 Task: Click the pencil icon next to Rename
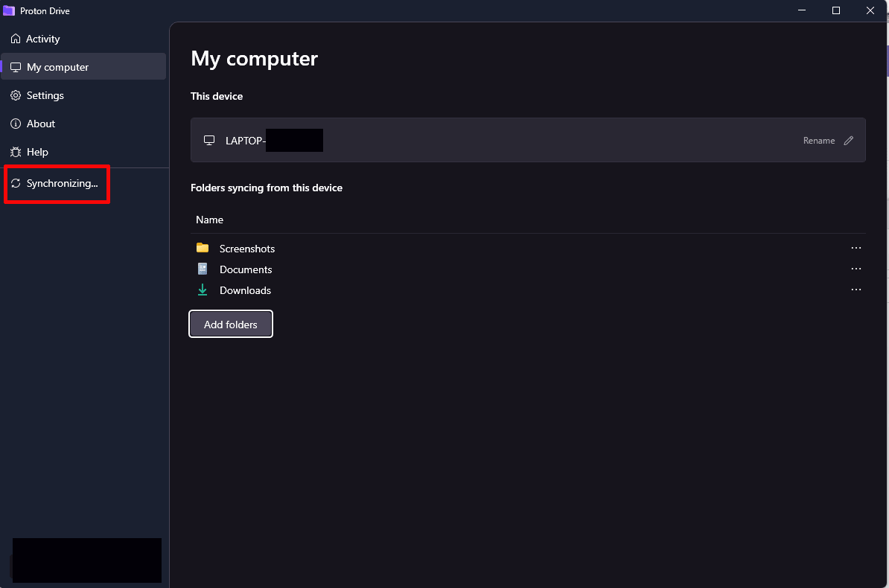(x=849, y=141)
